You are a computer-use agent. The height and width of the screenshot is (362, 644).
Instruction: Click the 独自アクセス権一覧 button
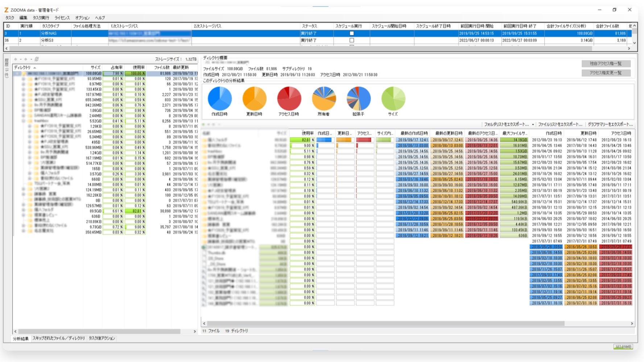606,63
